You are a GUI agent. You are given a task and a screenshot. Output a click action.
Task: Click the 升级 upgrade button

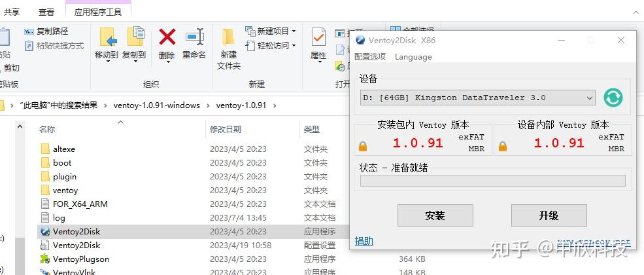[x=549, y=215]
